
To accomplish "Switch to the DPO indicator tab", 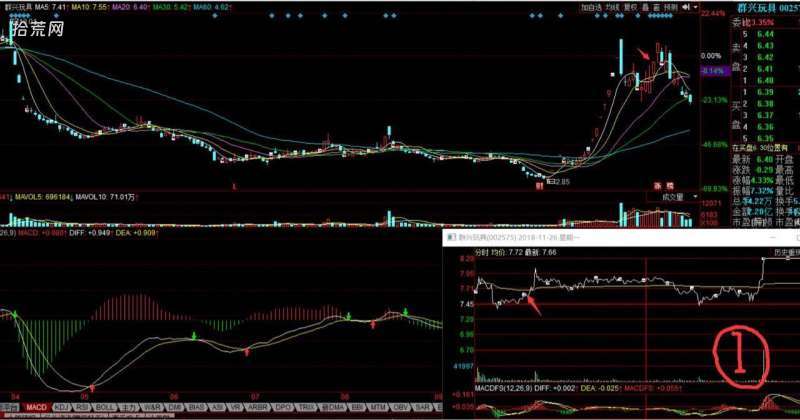I will click(x=283, y=407).
